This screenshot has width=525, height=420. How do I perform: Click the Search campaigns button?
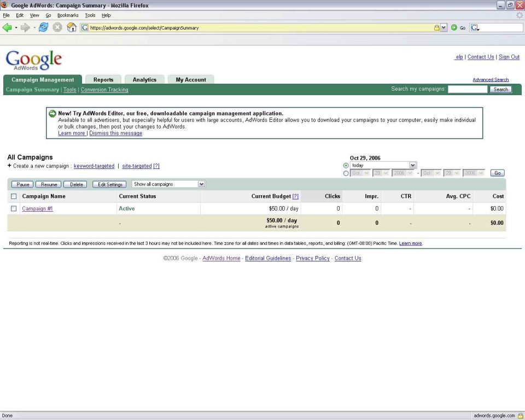point(500,90)
